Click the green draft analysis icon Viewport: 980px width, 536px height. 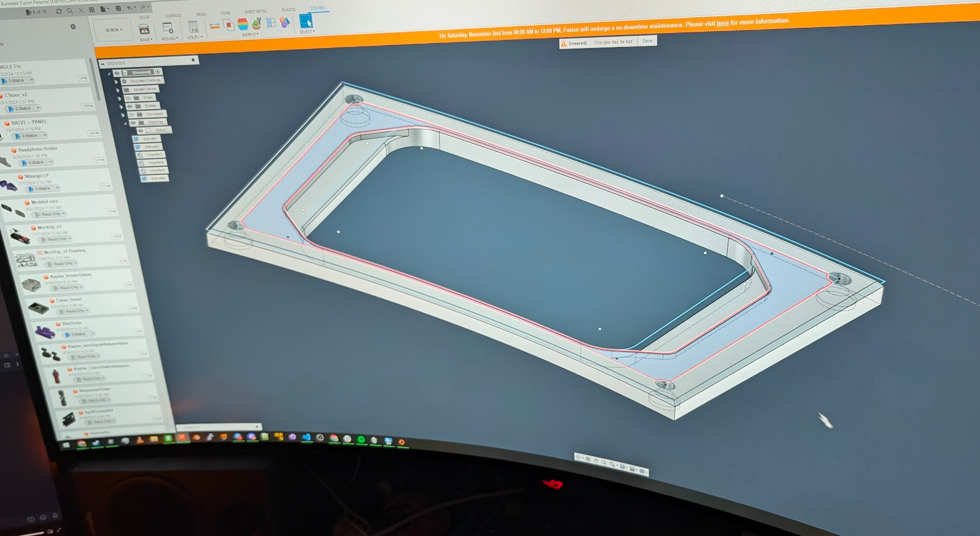pyautogui.click(x=256, y=24)
